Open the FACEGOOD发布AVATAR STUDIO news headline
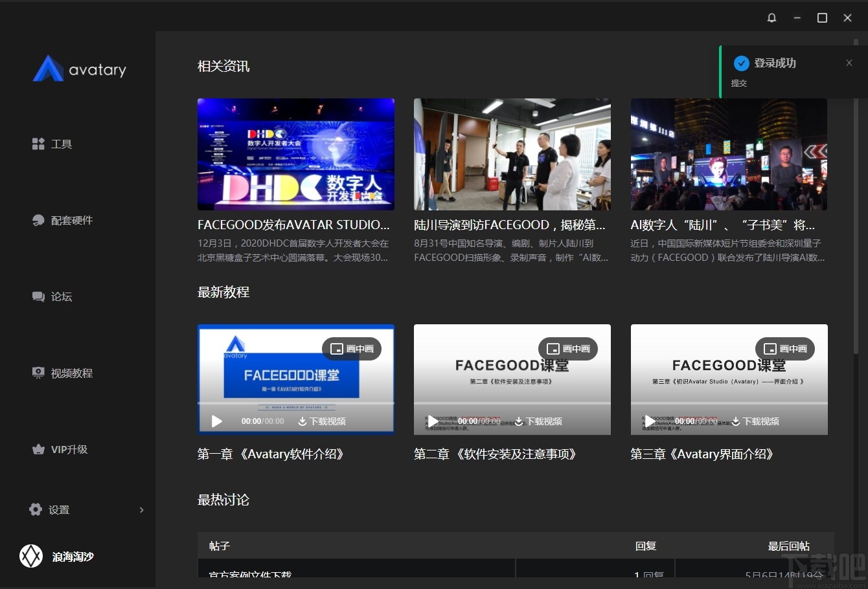Image resolution: width=868 pixels, height=589 pixels. (293, 225)
